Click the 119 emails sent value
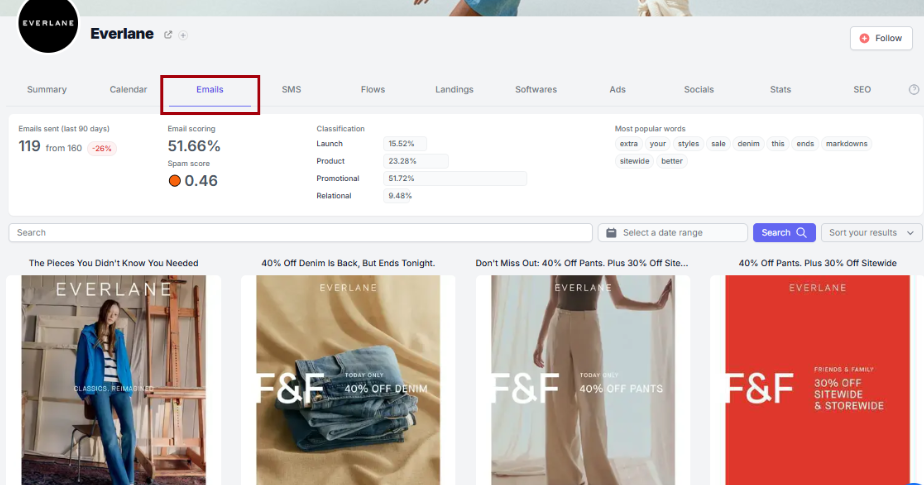 (x=29, y=146)
